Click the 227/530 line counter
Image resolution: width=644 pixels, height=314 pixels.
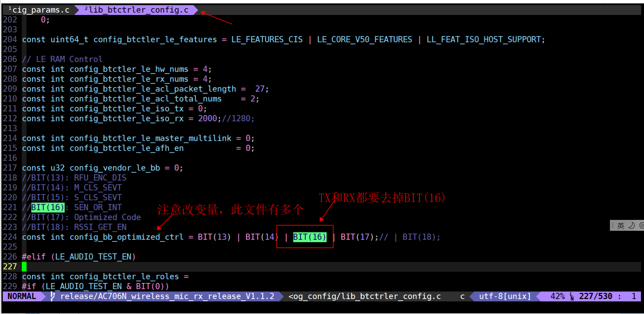point(596,296)
